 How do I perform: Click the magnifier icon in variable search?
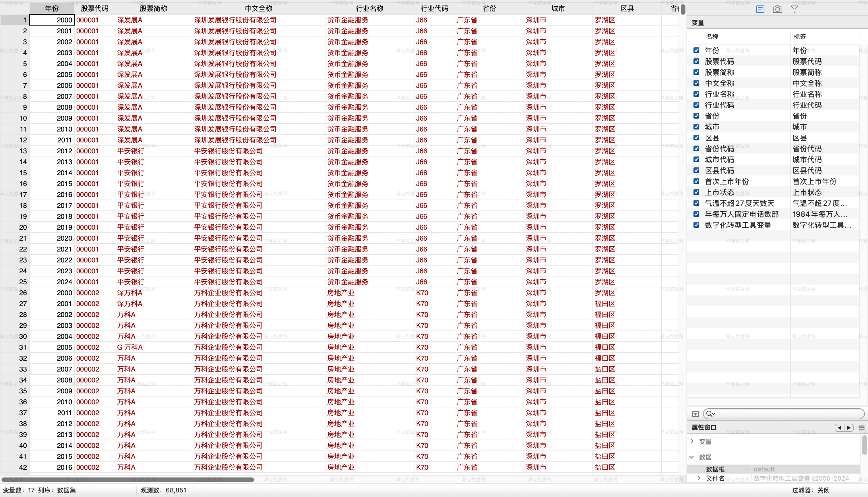pyautogui.click(x=710, y=414)
